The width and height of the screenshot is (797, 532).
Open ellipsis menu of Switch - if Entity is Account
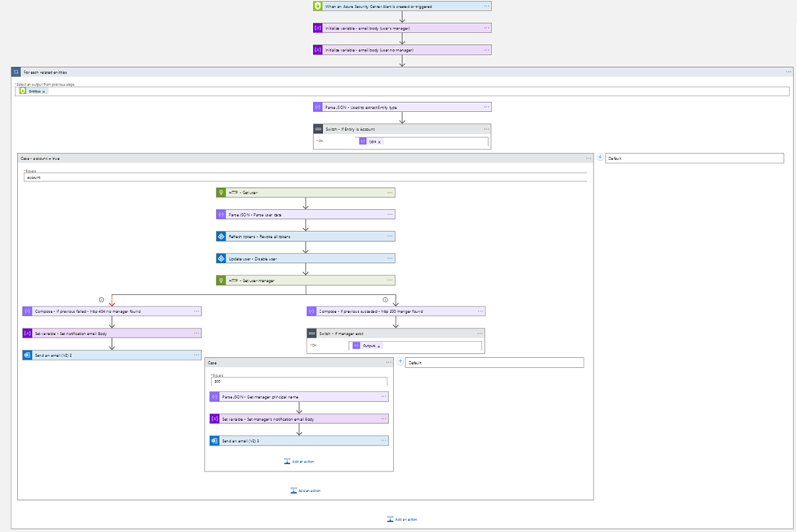pyautogui.click(x=486, y=129)
